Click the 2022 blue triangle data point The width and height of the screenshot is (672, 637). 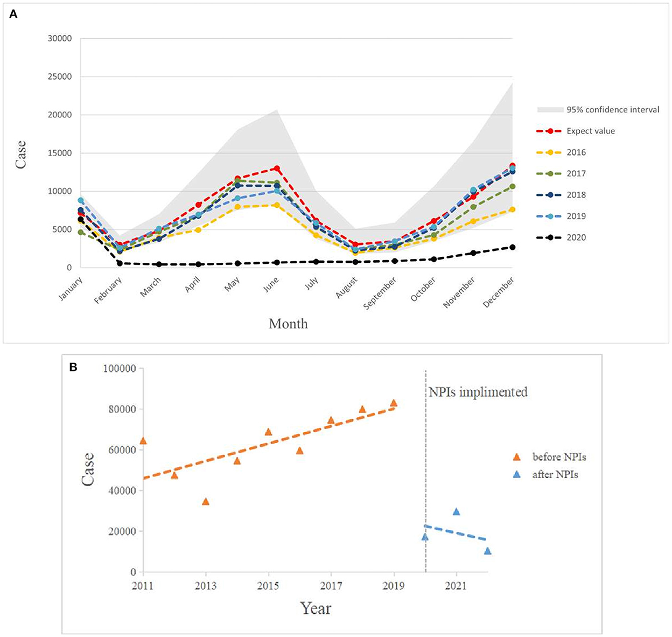[x=487, y=551]
